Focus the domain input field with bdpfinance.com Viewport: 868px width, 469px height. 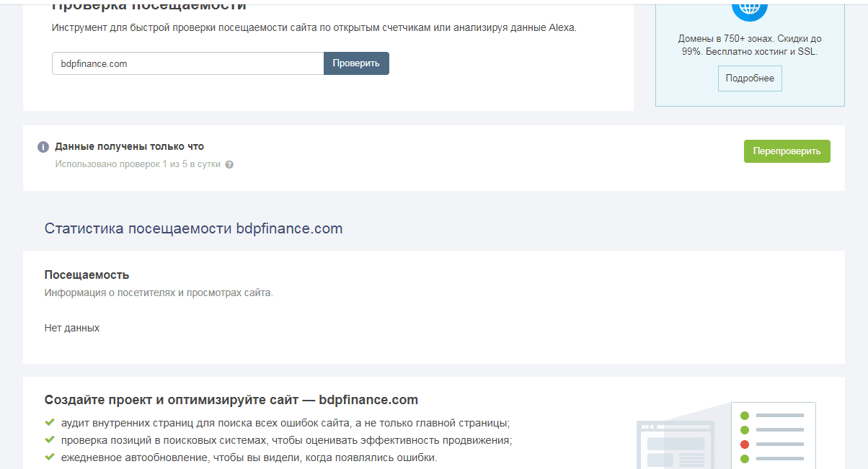pos(187,63)
